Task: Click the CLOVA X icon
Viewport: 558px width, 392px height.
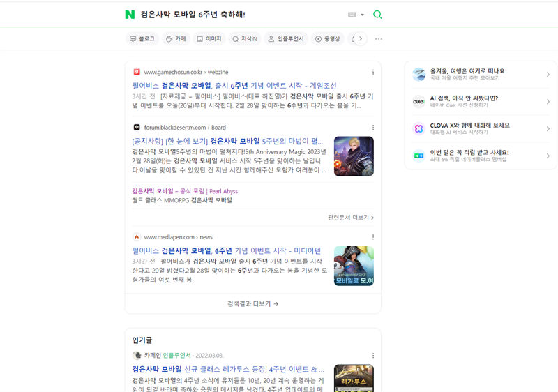Action: (x=418, y=128)
